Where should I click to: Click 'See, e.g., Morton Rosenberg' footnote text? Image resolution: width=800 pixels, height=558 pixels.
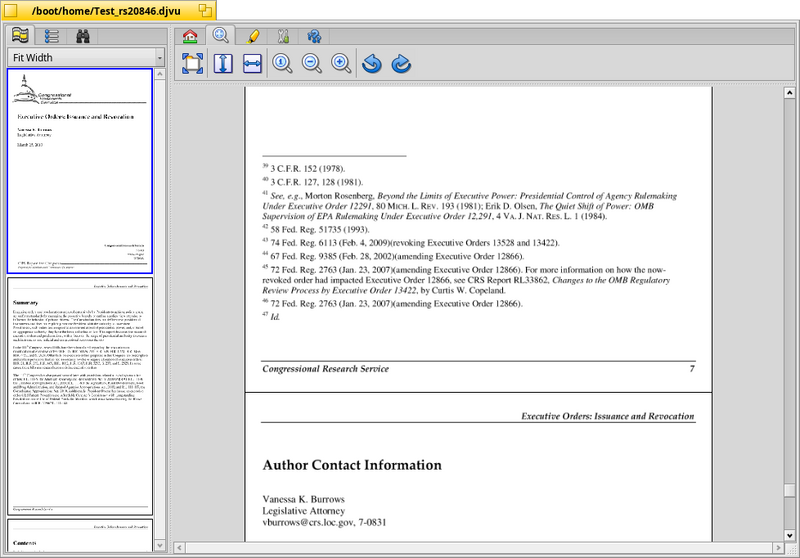(x=322, y=196)
